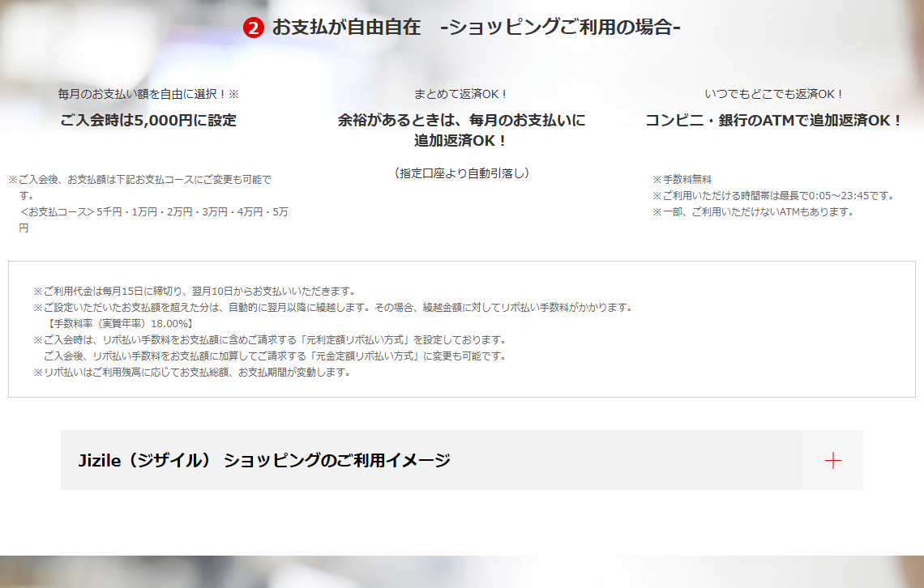Image resolution: width=924 pixels, height=588 pixels.
Task: Click text 毎月のお支払い額を自由に選択！※
Action: coord(148,94)
